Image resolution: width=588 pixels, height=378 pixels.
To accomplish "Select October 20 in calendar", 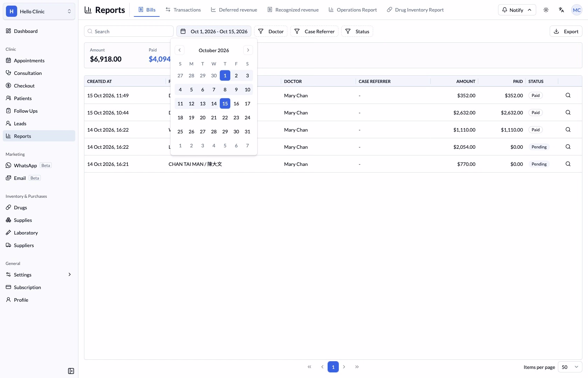I will click(203, 118).
